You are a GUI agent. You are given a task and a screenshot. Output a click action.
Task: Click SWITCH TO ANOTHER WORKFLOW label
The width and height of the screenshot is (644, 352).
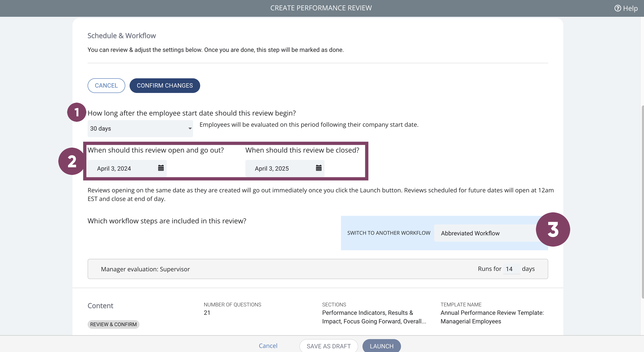389,233
